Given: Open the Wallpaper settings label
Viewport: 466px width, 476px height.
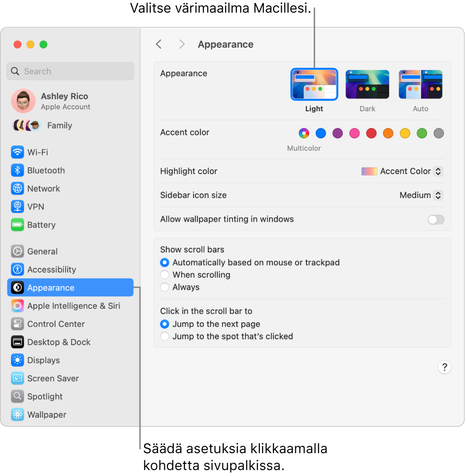Looking at the screenshot, I should pos(47,415).
